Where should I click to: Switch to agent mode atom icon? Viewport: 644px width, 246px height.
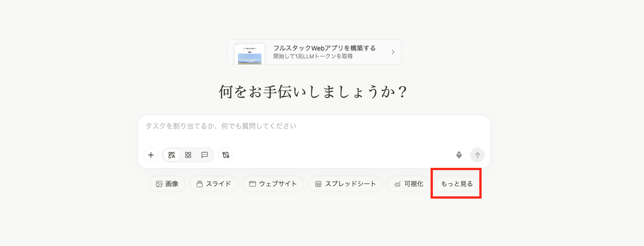pyautogui.click(x=188, y=155)
